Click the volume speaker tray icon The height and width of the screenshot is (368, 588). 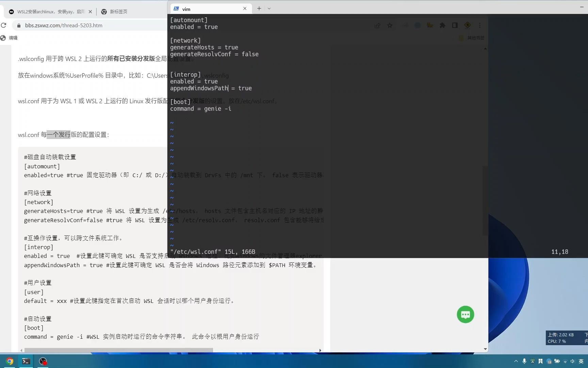pyautogui.click(x=572, y=361)
